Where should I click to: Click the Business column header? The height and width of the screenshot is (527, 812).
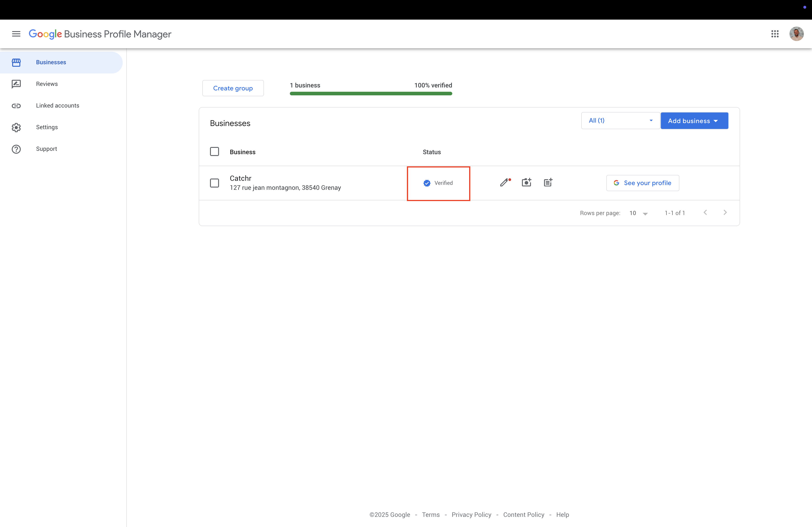pyautogui.click(x=242, y=152)
